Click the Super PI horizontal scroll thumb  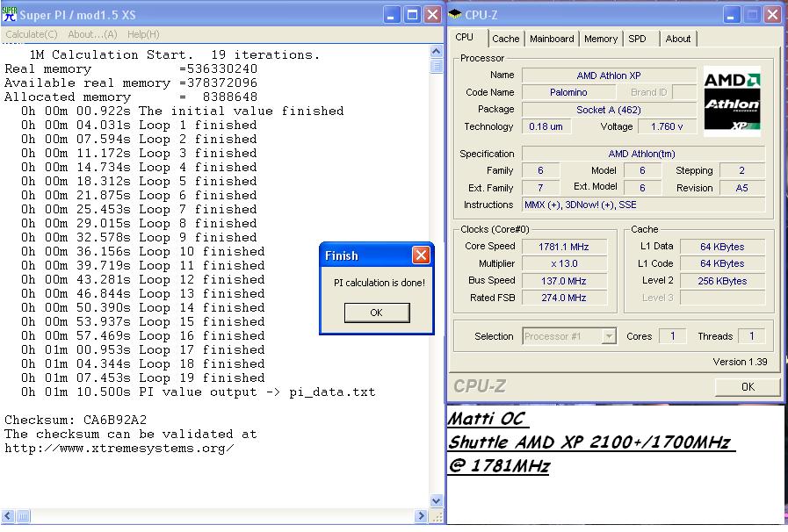click(x=24, y=516)
